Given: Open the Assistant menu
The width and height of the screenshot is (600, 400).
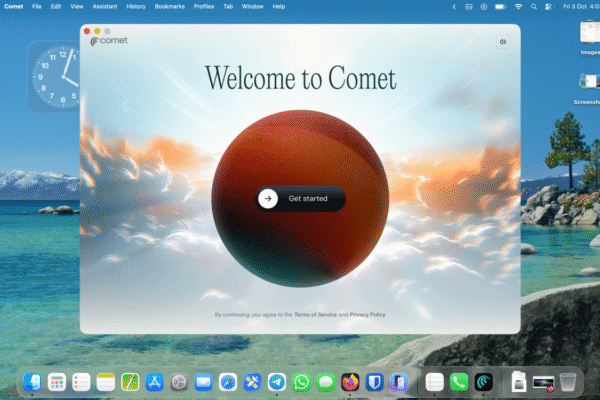Looking at the screenshot, I should 105,7.
